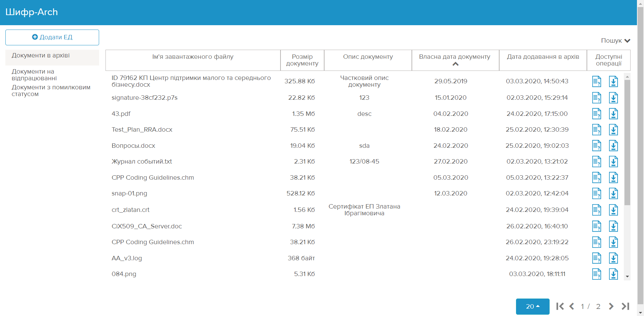The width and height of the screenshot is (644, 316).
Task: Sort by Власна дата документу column
Action: [x=455, y=60]
